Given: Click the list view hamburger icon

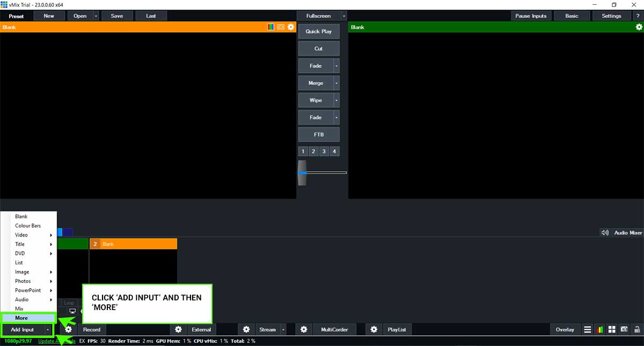Looking at the screenshot, I should [588, 329].
